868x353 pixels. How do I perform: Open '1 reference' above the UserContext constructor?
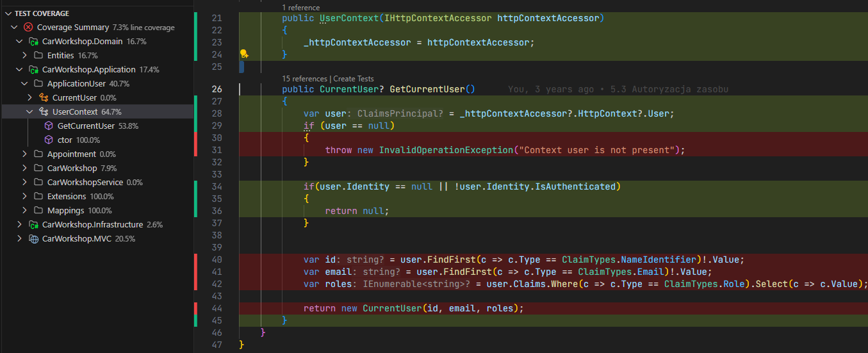[x=300, y=8]
